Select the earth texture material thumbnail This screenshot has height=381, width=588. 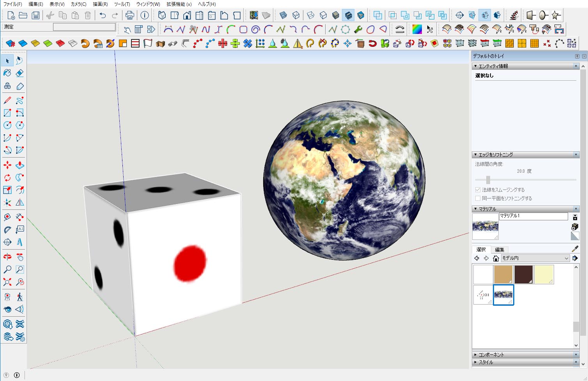503,295
